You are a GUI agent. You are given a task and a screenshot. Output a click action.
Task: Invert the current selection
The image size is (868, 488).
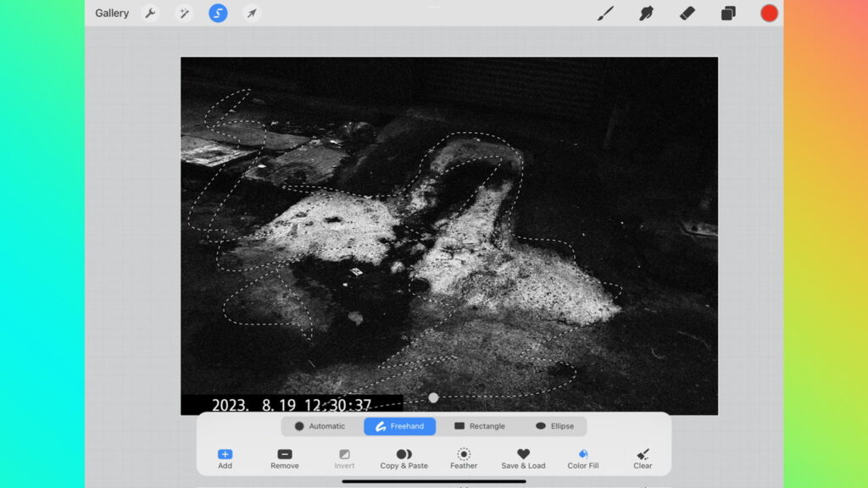(344, 458)
